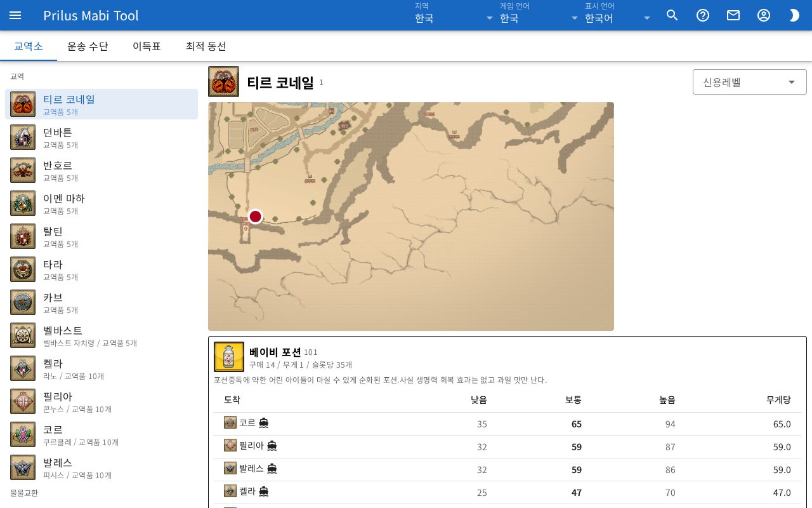Click the 던바튼 town emblem icon
812x508 pixels.
tap(23, 137)
